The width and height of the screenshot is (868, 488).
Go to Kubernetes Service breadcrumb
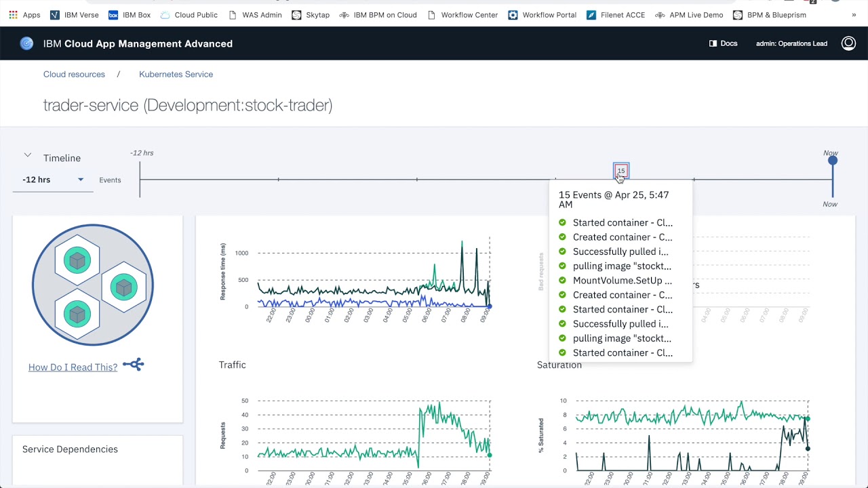176,75
